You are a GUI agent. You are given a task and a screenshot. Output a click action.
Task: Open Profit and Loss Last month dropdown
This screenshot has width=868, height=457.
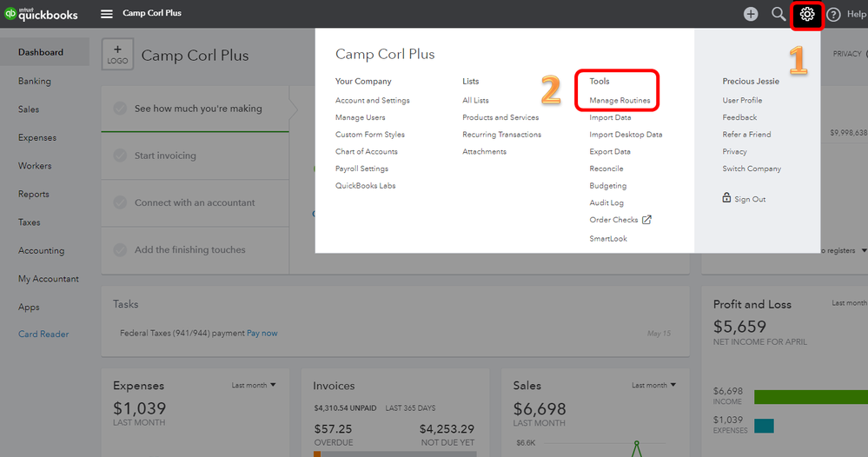(849, 303)
